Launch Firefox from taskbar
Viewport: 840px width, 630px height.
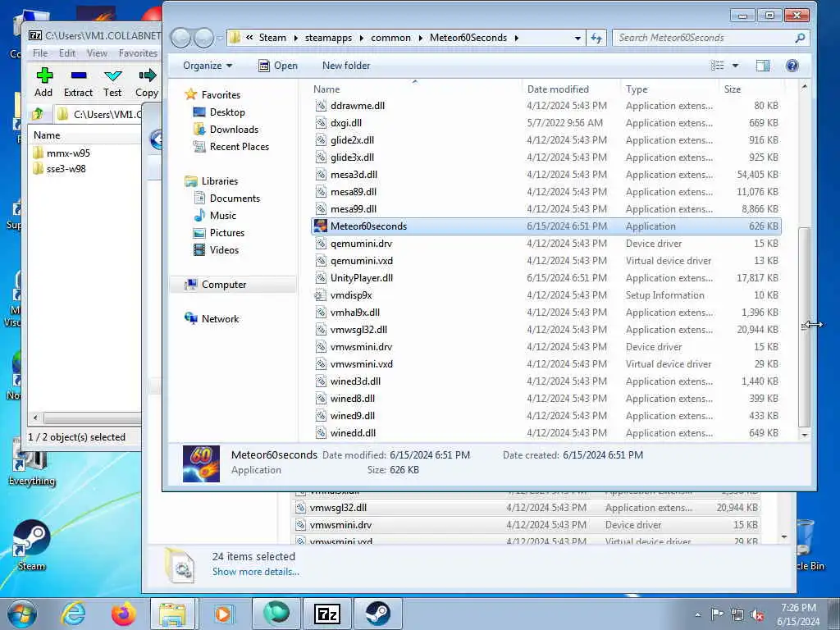click(x=123, y=614)
